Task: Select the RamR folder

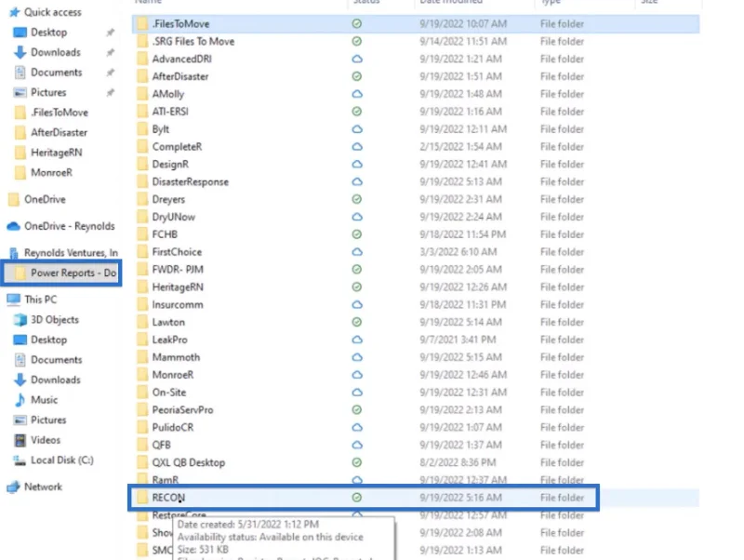Action: 166,480
